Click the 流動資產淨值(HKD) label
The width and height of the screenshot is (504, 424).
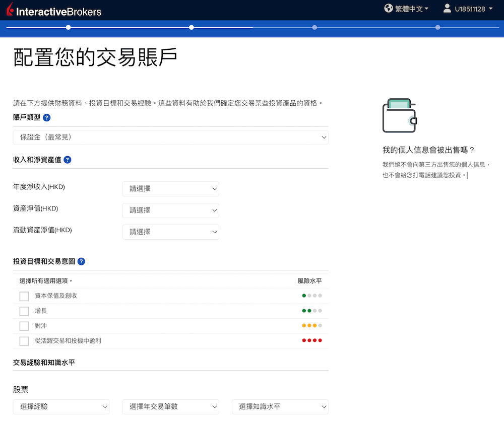point(42,230)
